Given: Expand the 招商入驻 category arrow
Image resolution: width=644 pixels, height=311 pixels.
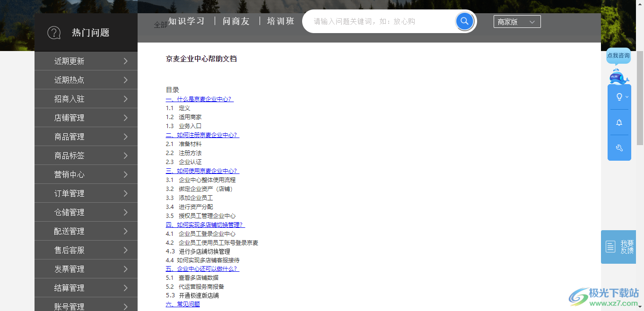Looking at the screenshot, I should pos(126,99).
